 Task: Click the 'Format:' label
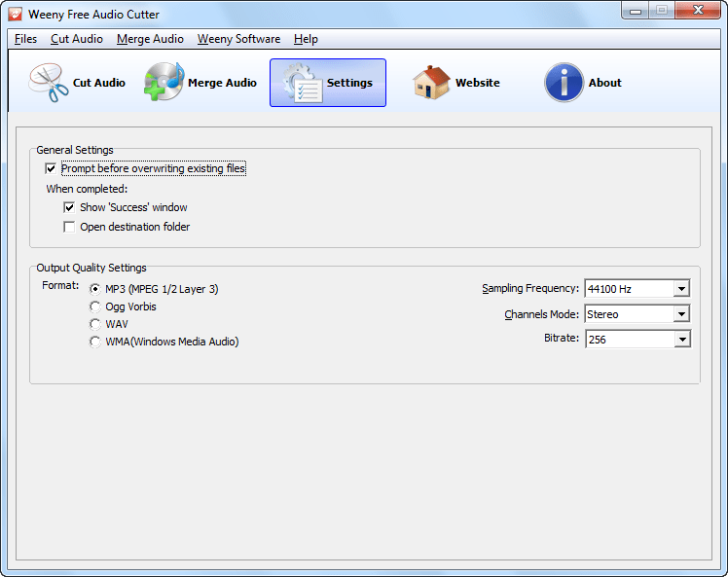(60, 285)
